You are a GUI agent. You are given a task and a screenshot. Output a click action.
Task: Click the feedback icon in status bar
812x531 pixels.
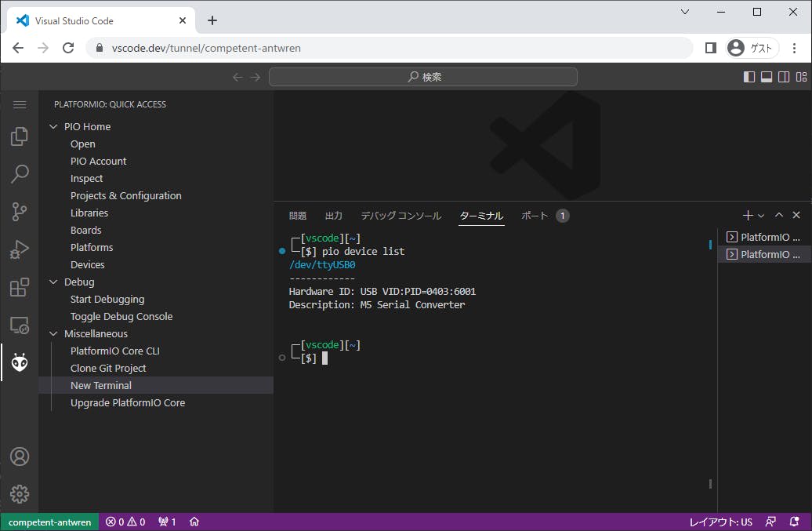pos(770,522)
